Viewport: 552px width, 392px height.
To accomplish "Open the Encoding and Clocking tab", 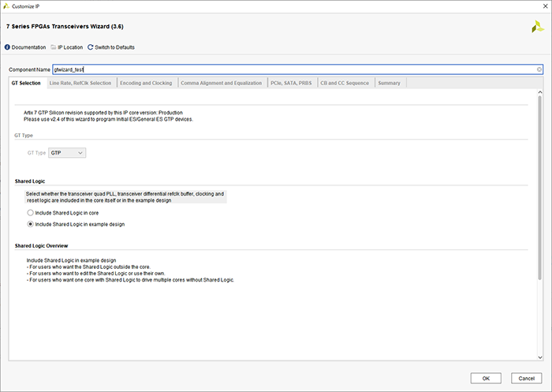I will pos(146,83).
